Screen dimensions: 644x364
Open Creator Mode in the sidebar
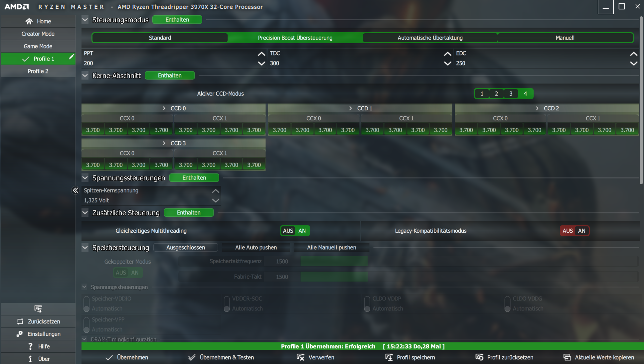point(38,34)
